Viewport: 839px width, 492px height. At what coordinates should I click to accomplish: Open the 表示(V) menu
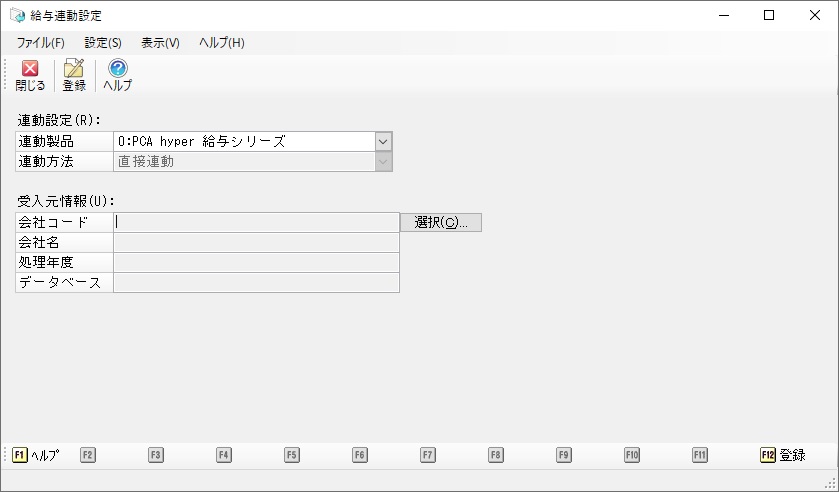tap(160, 43)
